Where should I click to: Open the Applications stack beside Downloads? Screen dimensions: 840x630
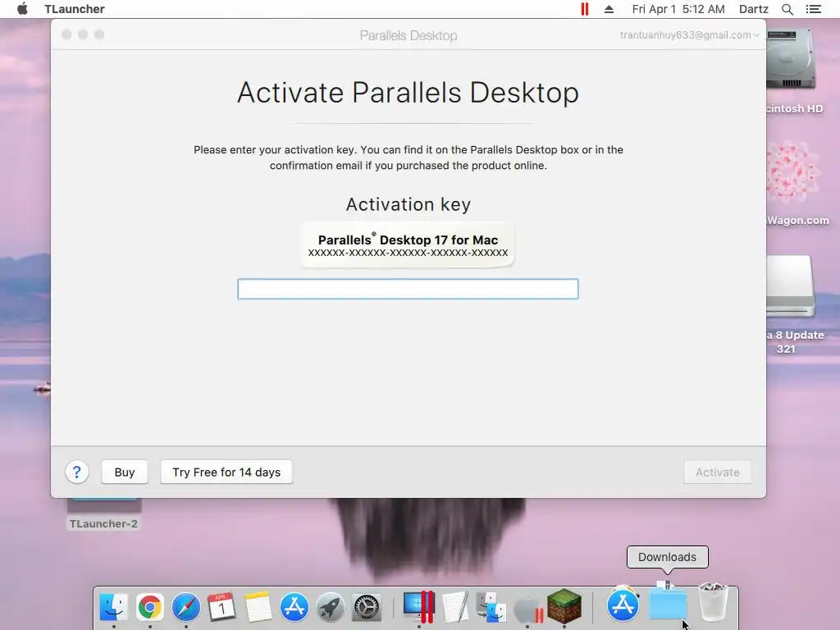pos(623,605)
